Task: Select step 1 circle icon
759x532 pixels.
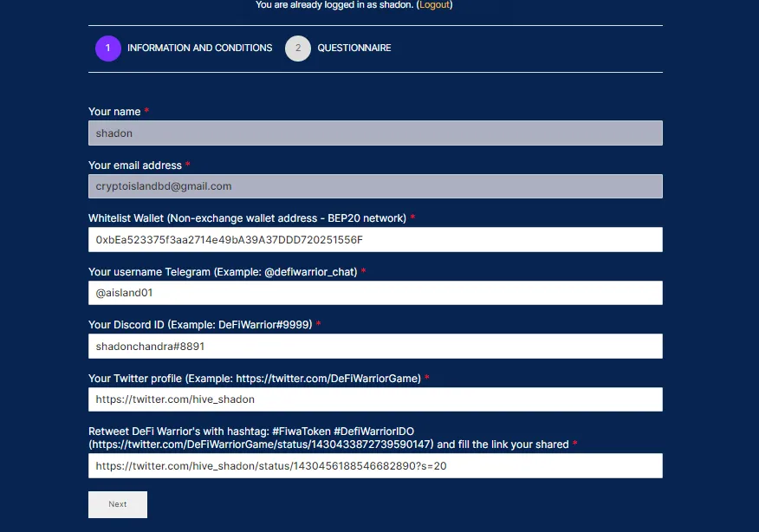Action: point(108,48)
